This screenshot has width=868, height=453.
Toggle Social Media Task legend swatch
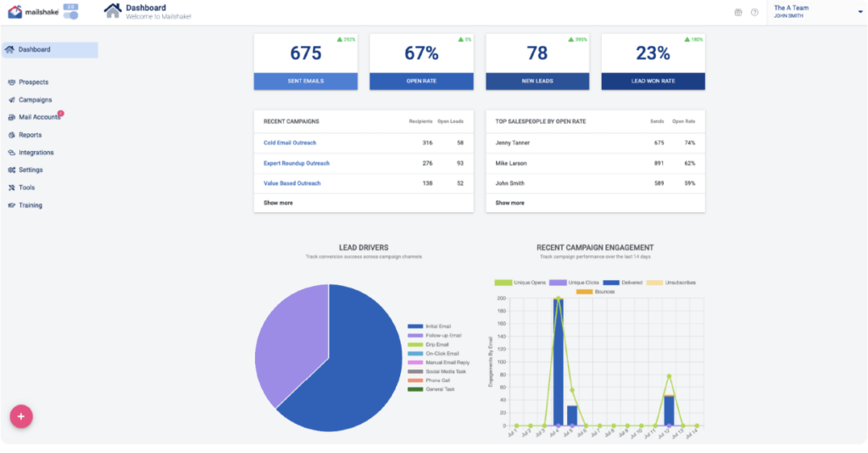tap(415, 372)
